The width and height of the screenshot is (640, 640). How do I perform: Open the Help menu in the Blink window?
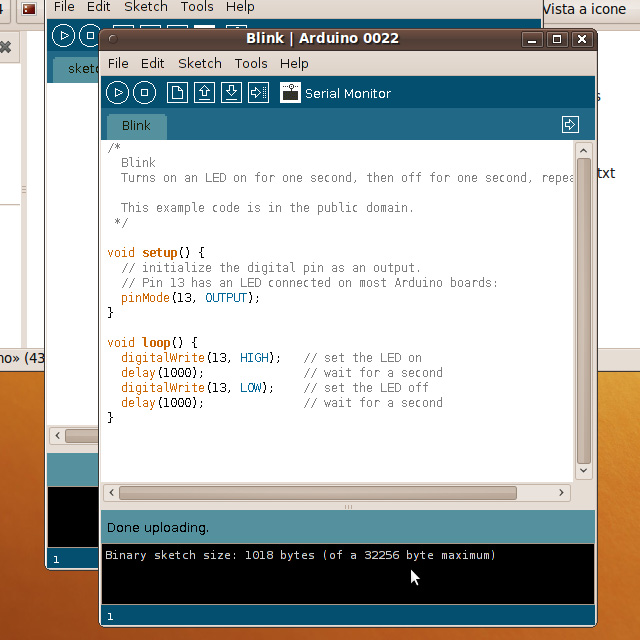coord(294,63)
